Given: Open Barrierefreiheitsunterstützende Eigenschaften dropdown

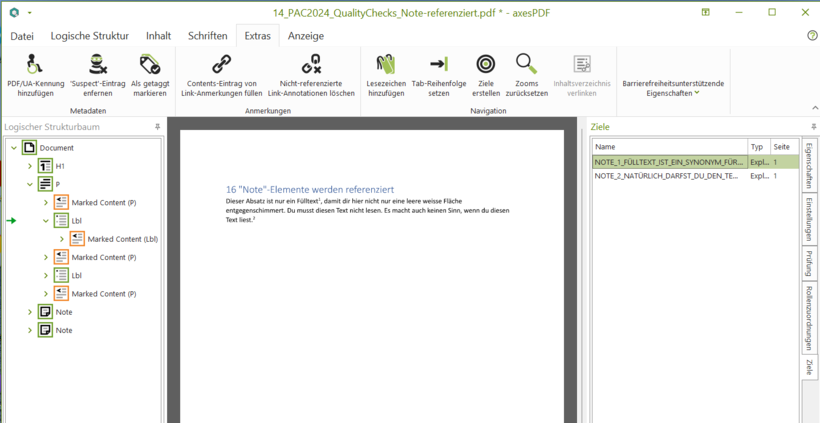Looking at the screenshot, I should click(673, 88).
